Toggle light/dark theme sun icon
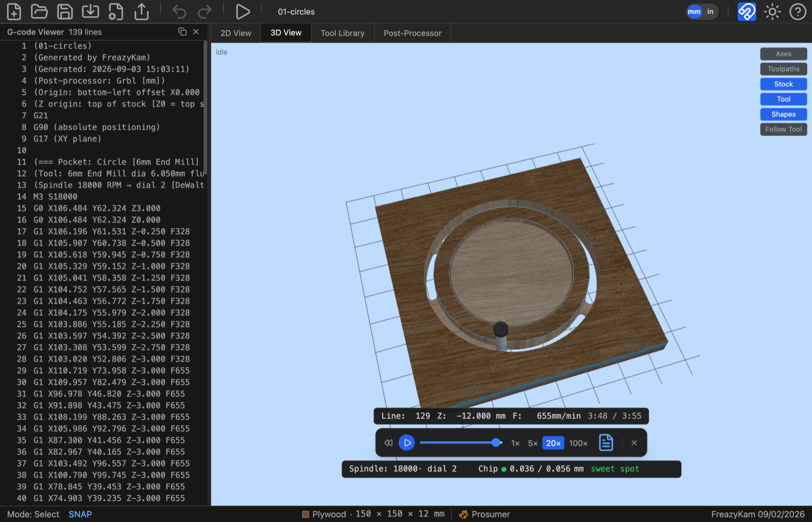The width and height of the screenshot is (812, 522). pyautogui.click(x=772, y=11)
